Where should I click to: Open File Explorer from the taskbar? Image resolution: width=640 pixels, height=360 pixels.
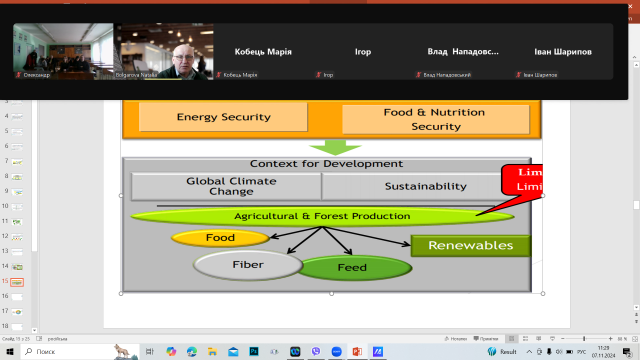tap(212, 351)
